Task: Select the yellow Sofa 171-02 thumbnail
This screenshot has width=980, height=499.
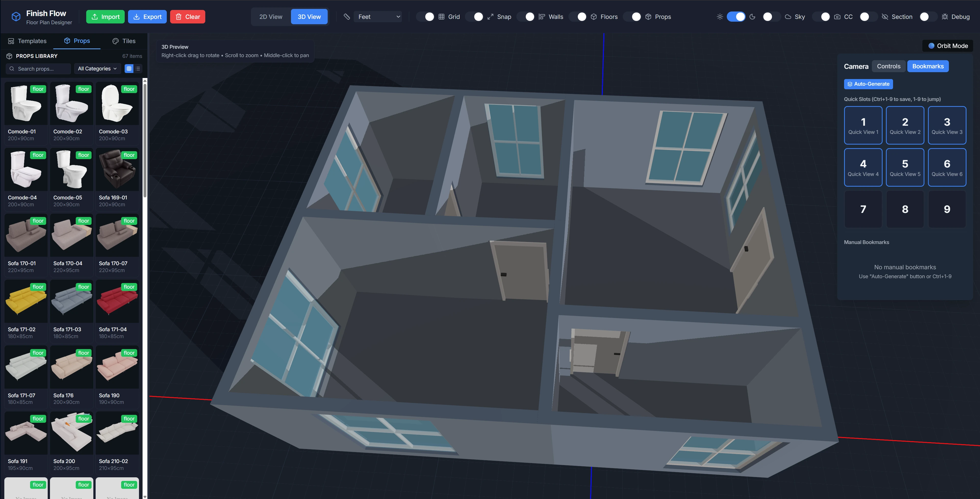Action: pyautogui.click(x=26, y=301)
